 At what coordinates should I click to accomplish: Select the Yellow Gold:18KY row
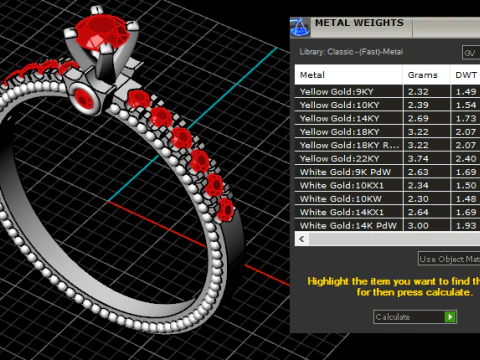[387, 131]
